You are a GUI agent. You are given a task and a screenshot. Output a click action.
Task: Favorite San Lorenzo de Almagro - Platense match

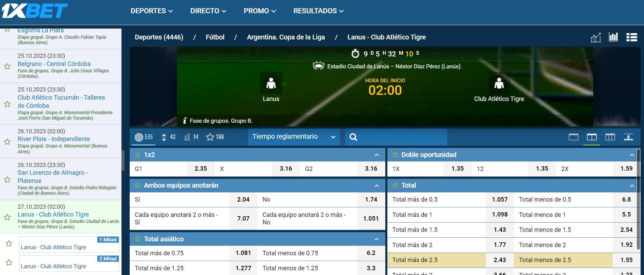click(x=7, y=179)
